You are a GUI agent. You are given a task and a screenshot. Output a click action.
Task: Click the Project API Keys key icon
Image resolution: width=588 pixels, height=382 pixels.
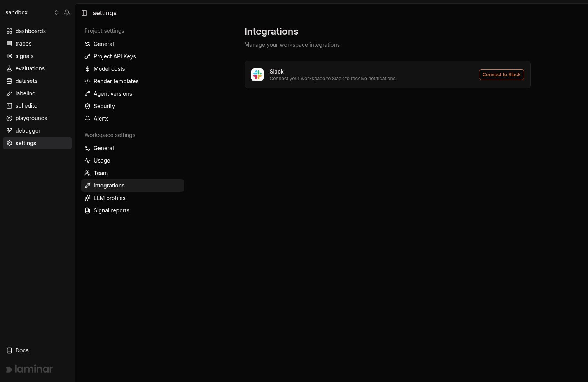(87, 56)
